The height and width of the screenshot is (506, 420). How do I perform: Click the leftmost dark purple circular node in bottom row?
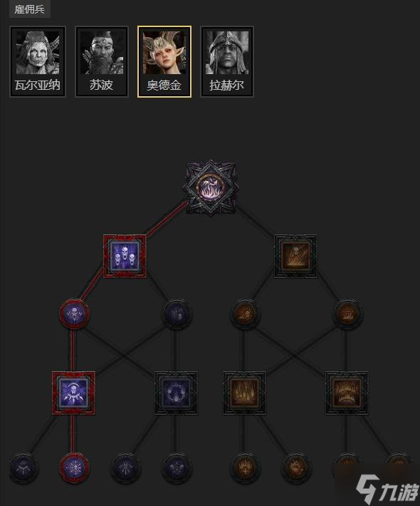(24, 468)
